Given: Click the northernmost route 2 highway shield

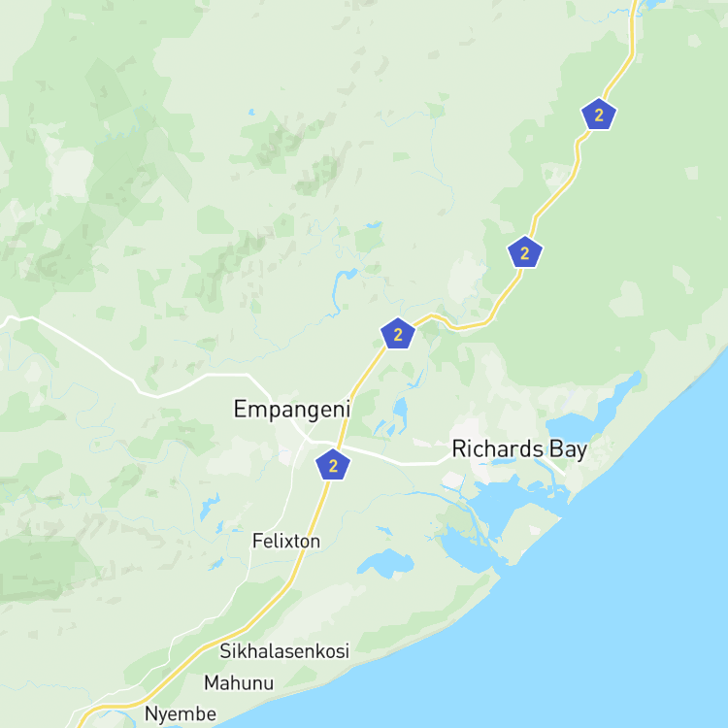Looking at the screenshot, I should click(599, 115).
